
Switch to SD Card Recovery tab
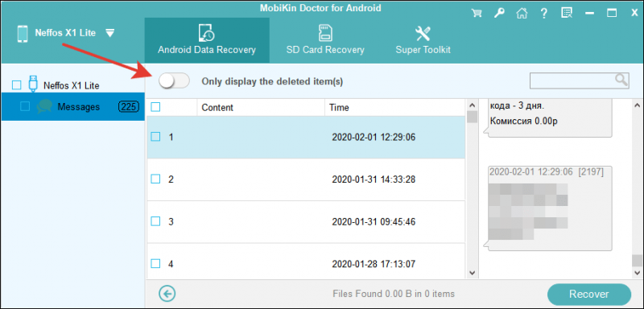coord(325,39)
